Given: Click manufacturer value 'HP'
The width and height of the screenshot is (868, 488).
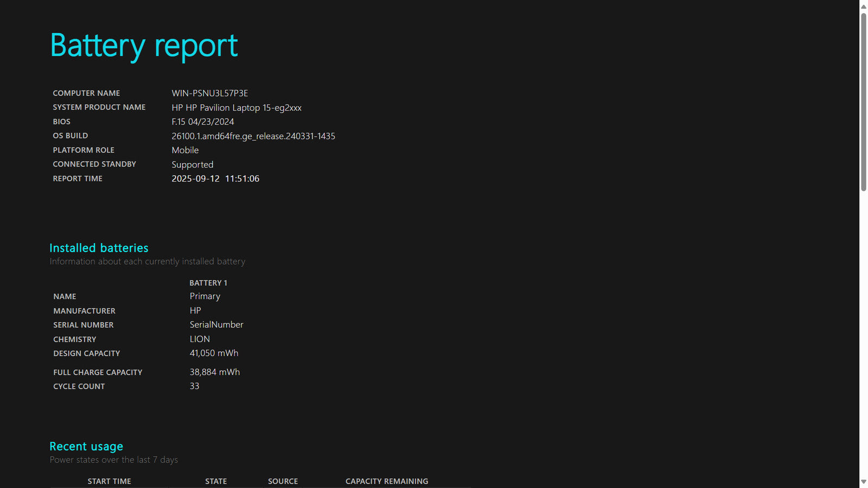Looking at the screenshot, I should tap(195, 311).
